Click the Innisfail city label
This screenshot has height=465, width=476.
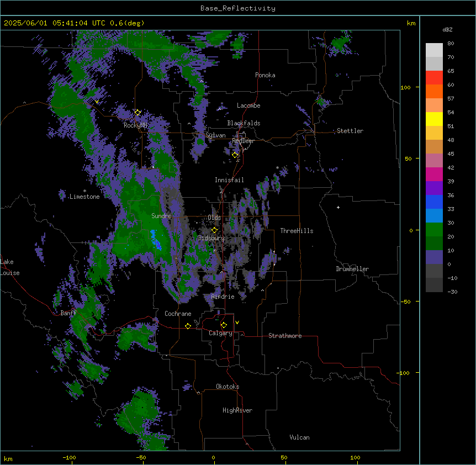[x=229, y=180]
